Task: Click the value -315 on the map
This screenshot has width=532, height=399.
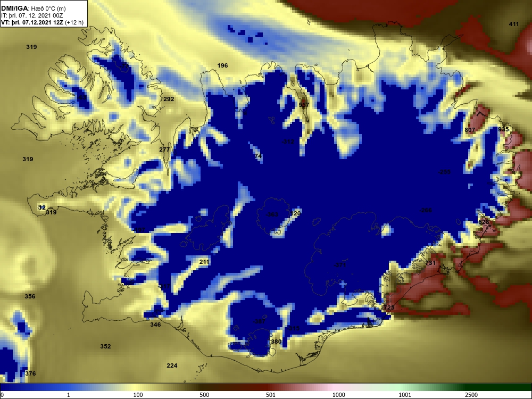Action: pos(293,328)
